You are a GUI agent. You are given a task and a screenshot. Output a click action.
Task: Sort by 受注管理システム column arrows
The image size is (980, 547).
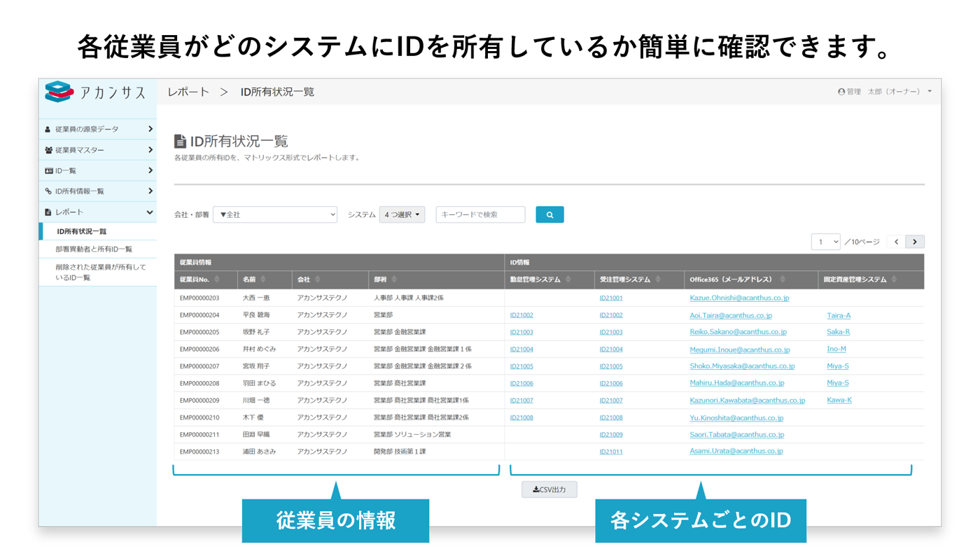click(x=658, y=279)
